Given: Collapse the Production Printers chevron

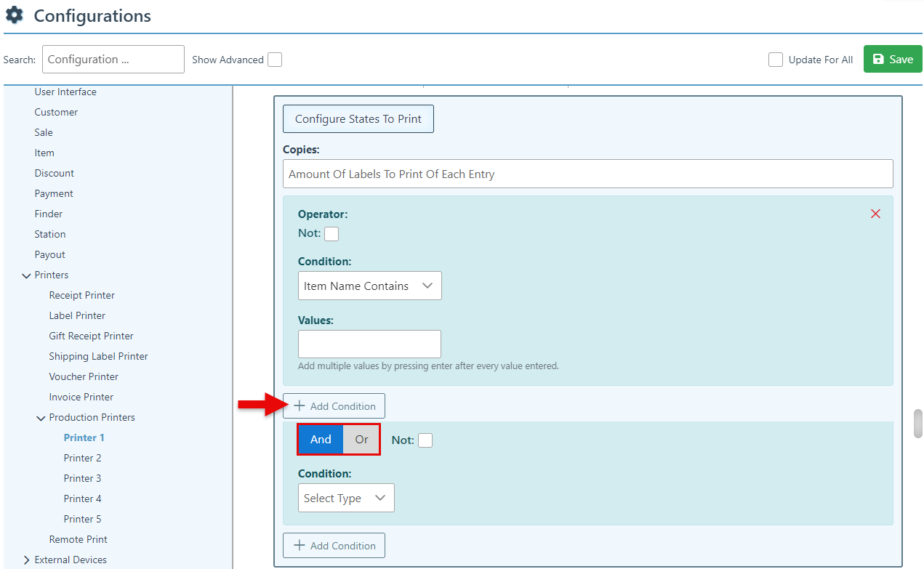Looking at the screenshot, I should click(x=41, y=418).
